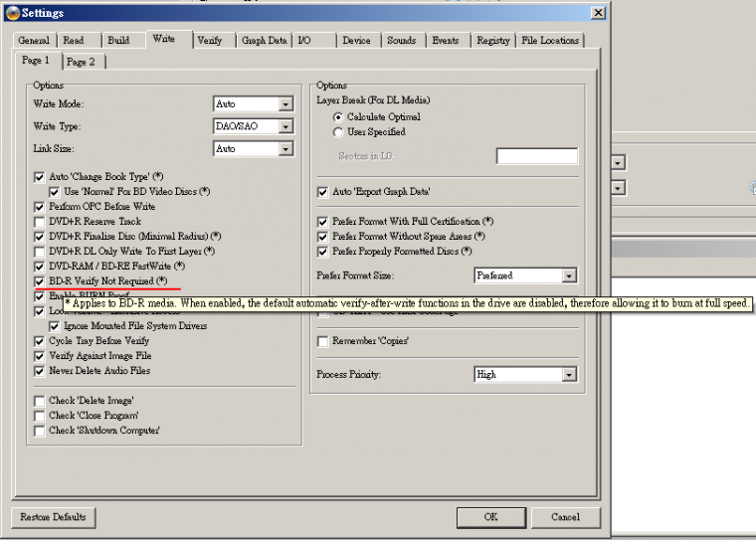Uncheck Never Delete Audio Files
756x540 pixels.
(40, 371)
